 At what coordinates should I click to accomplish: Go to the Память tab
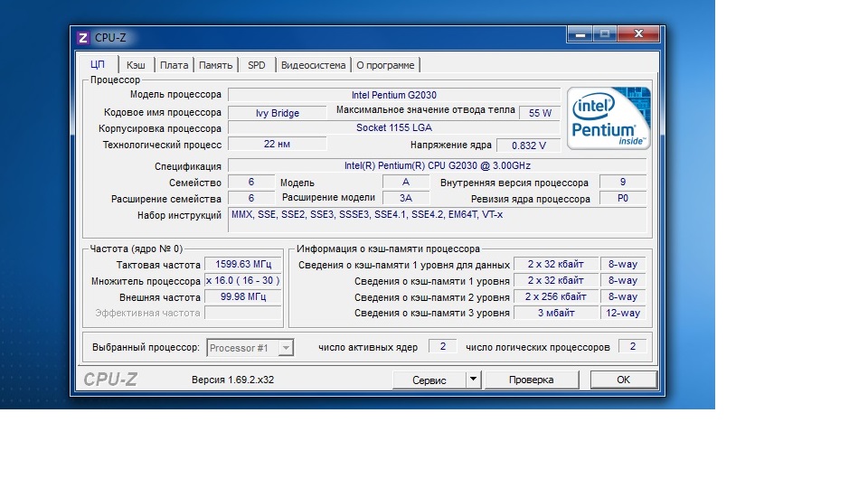(216, 65)
